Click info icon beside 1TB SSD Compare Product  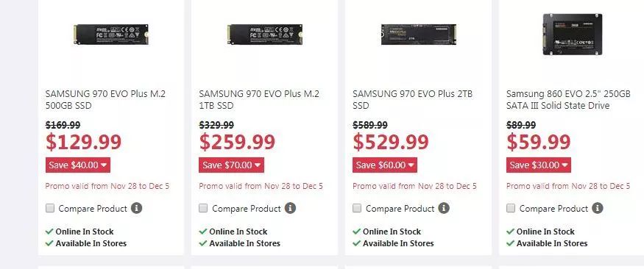point(290,208)
